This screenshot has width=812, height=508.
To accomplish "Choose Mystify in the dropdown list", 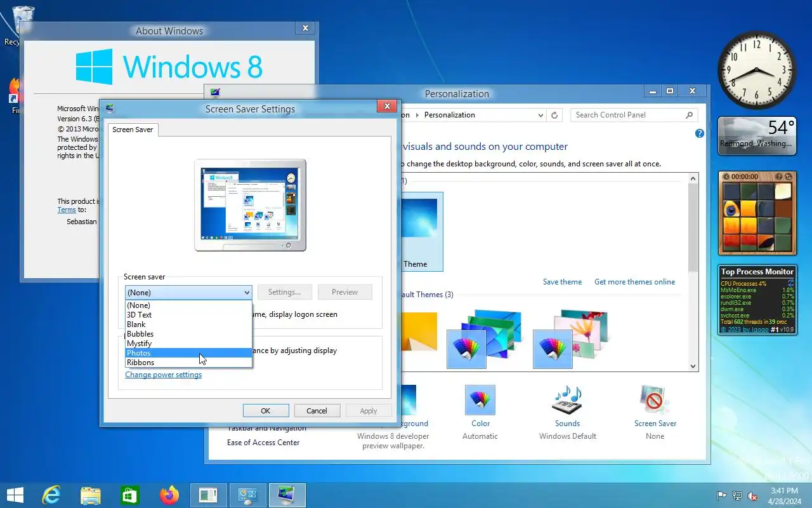I will coord(188,344).
